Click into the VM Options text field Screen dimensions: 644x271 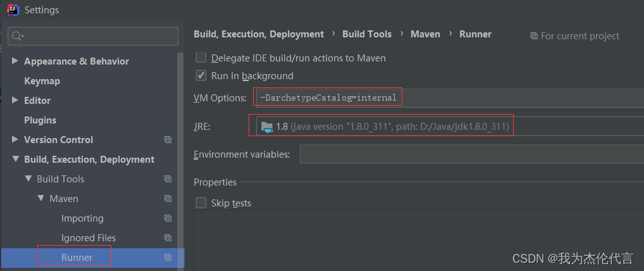(450, 98)
